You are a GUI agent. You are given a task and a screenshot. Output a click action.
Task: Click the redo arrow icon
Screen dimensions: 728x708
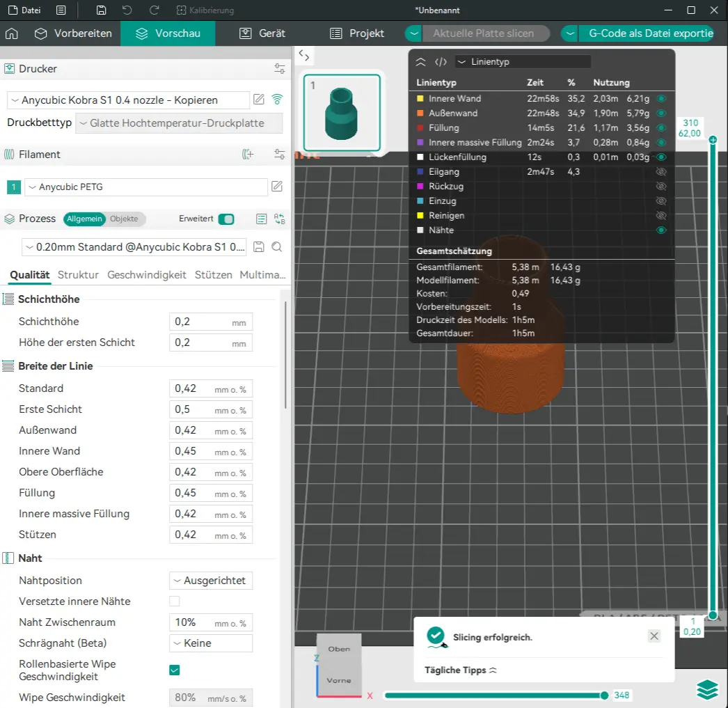pyautogui.click(x=154, y=10)
